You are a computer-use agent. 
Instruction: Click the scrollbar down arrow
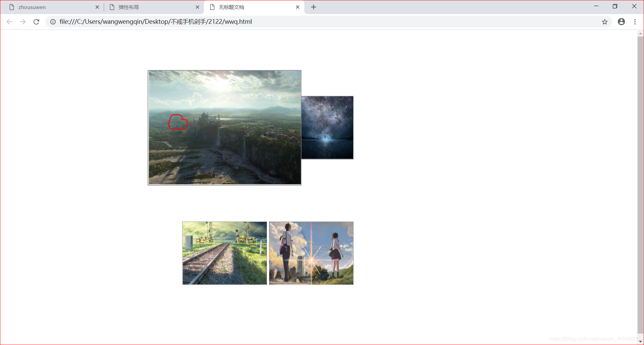click(640, 341)
